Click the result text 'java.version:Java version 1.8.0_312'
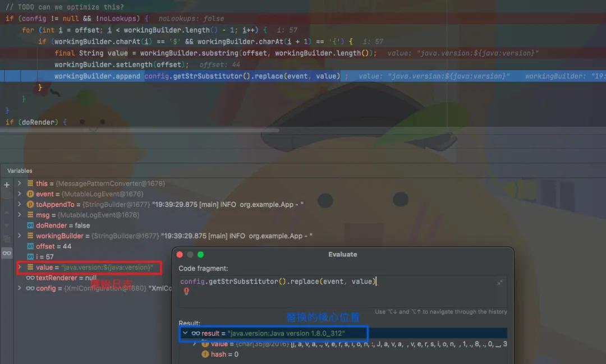Viewport: 606px width, 364px height. point(286,333)
